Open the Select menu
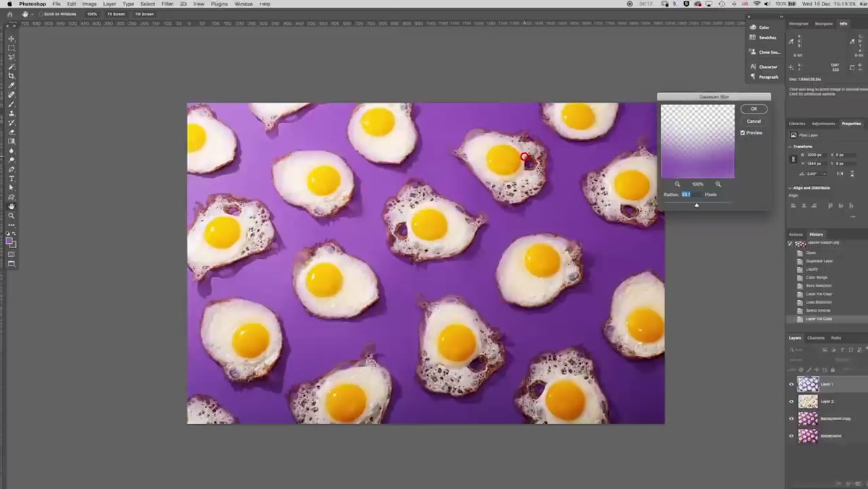 pyautogui.click(x=148, y=4)
